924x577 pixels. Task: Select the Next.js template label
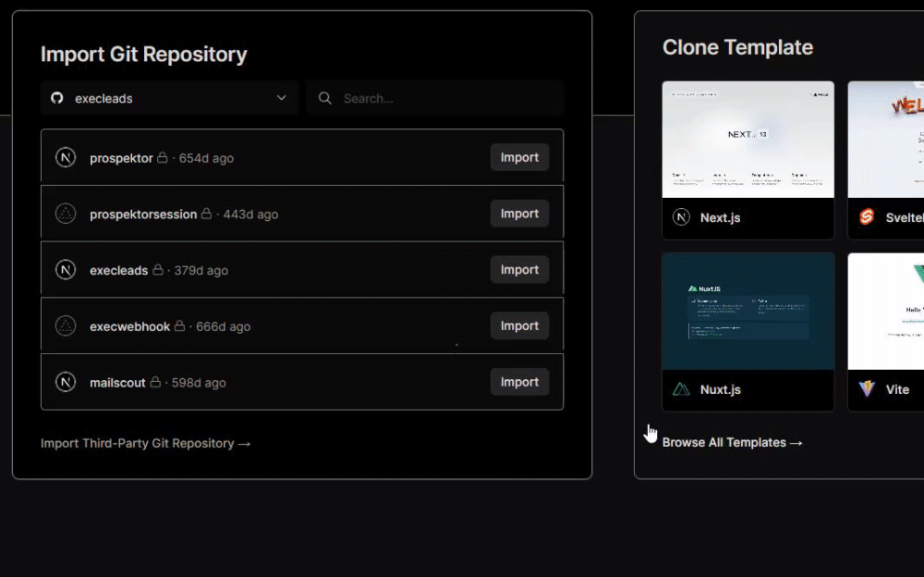pos(720,217)
